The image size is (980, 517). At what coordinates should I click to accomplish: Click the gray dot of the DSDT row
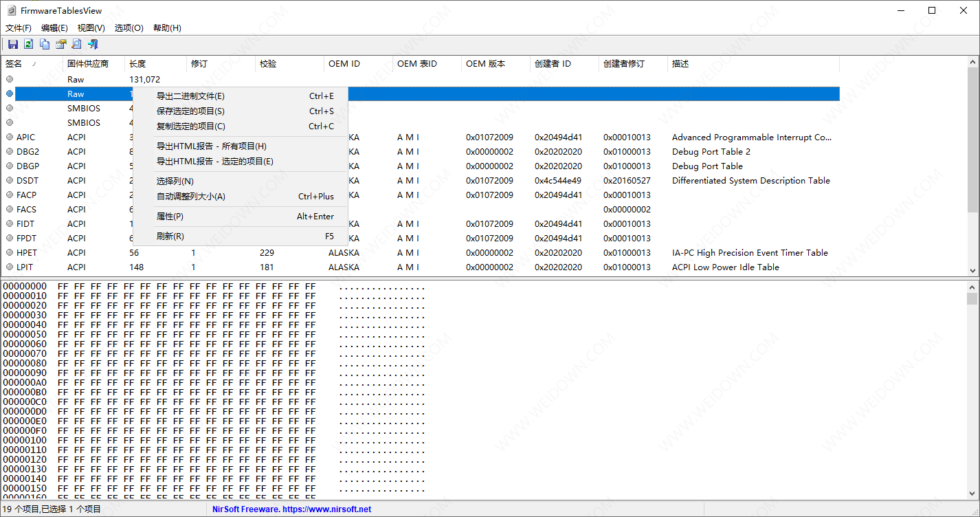[x=10, y=180]
